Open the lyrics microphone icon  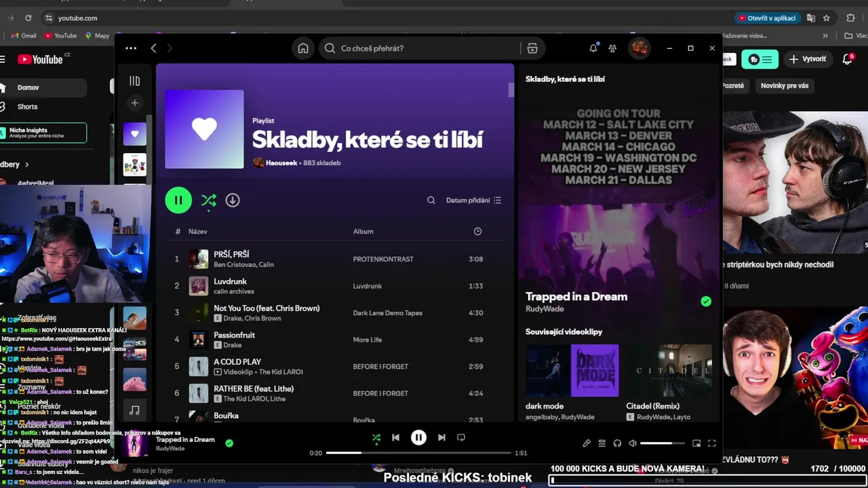[x=587, y=443]
